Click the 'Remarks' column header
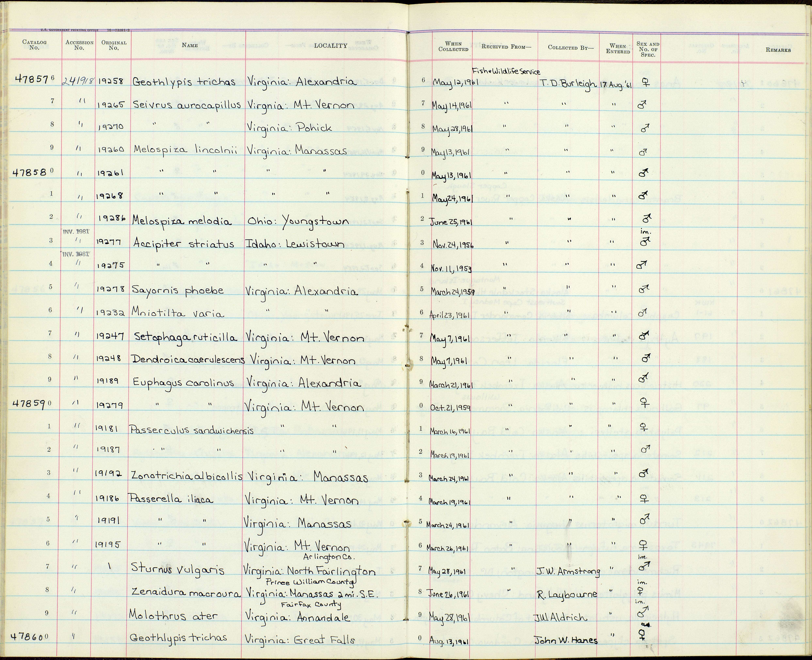 point(778,50)
